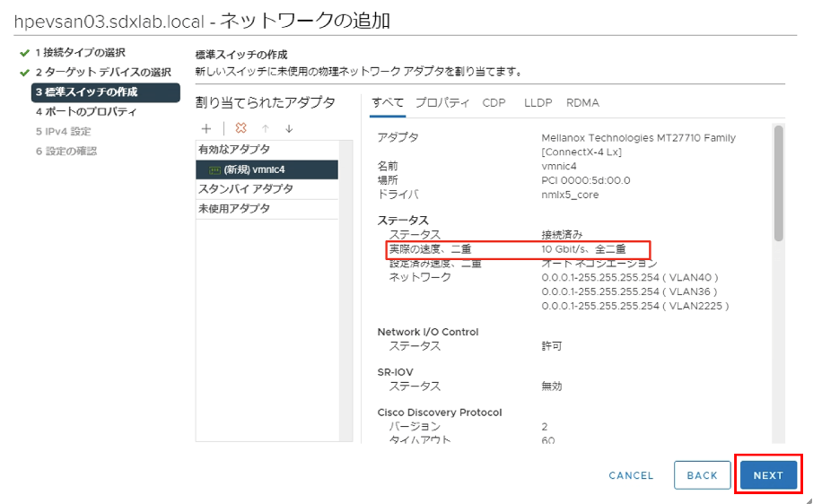This screenshot has width=813, height=504.
Task: Go to step 2 ターゲット デバイスの選択
Action: coord(103,72)
